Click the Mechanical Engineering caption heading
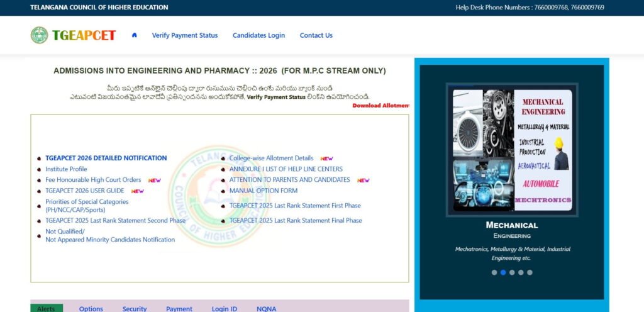644x312 pixels. 512,225
